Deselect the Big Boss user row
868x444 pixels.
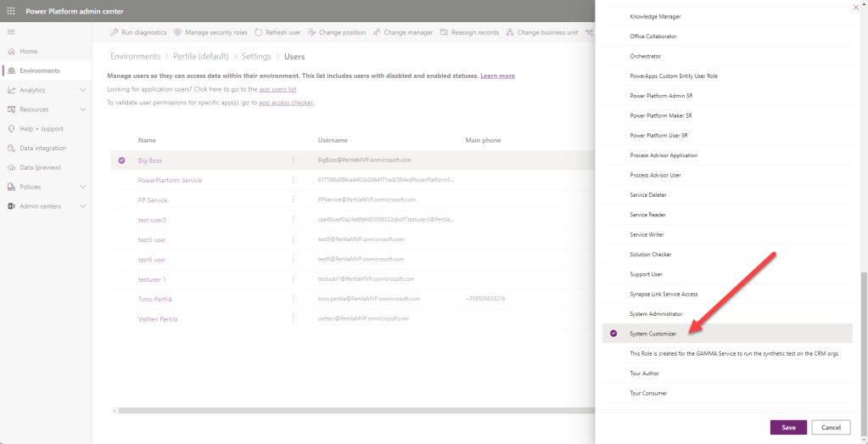pos(121,160)
